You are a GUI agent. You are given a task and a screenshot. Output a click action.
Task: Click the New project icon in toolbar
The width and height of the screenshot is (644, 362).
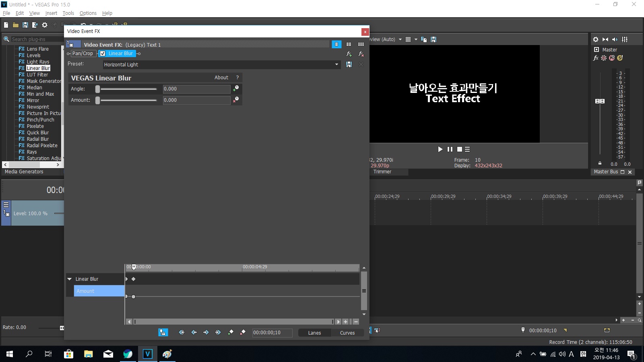click(6, 25)
